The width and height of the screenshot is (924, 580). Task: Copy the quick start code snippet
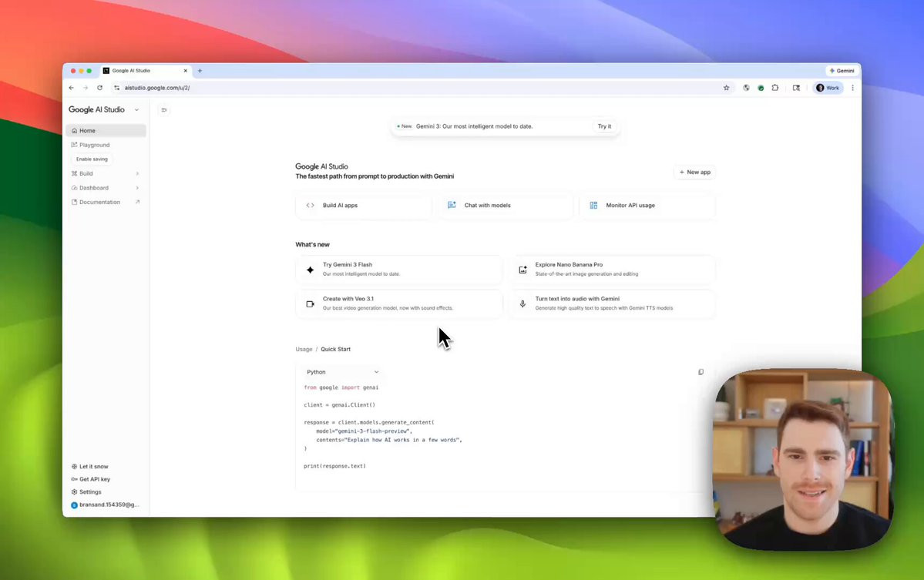(701, 372)
